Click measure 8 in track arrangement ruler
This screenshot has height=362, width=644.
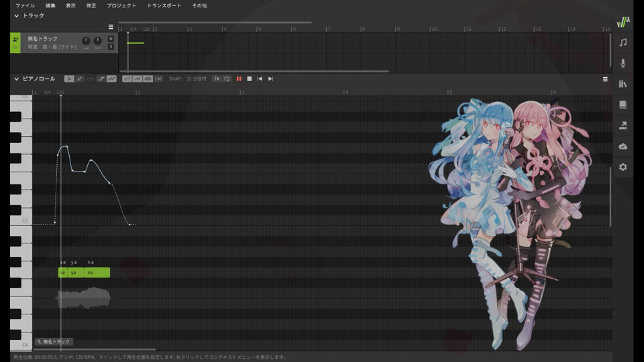[363, 29]
